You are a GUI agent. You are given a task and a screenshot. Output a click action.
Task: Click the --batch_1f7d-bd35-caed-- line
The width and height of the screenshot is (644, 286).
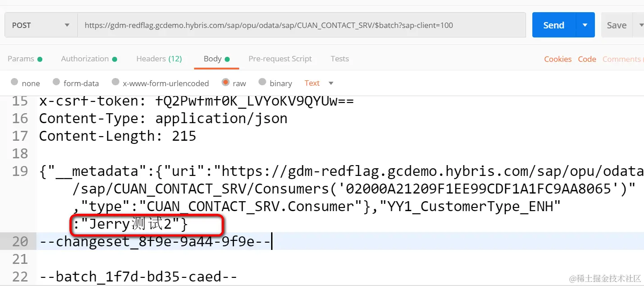coord(138,277)
